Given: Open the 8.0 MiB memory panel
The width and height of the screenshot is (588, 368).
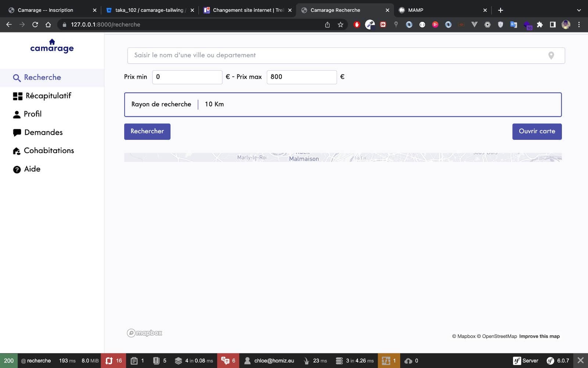Looking at the screenshot, I should point(90,361).
